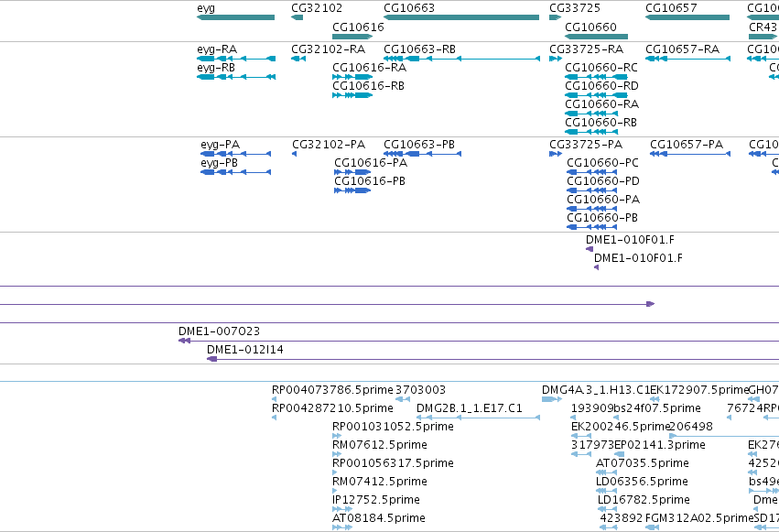Select the RM07412.5prime EST label

380,482
